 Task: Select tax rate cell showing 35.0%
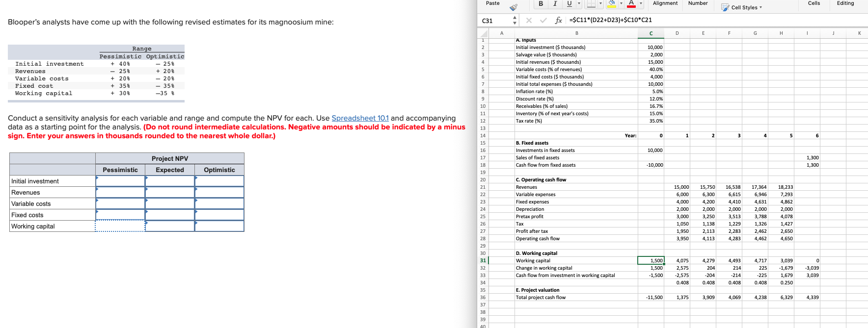pos(651,121)
